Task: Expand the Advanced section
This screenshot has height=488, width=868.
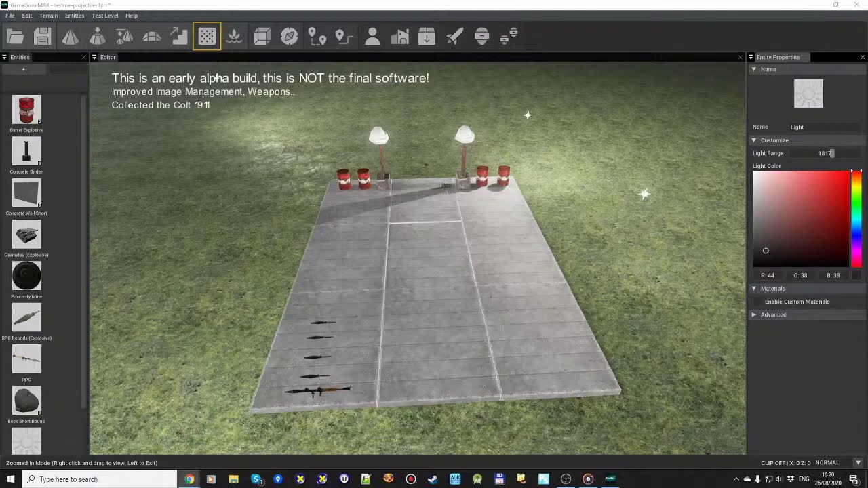Action: (753, 314)
